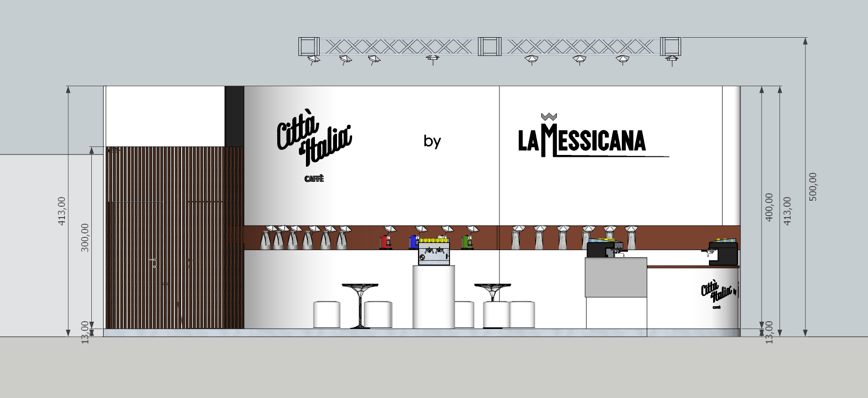Click the large Città d'Italia wall logo
The height and width of the screenshot is (398, 868).
click(314, 137)
